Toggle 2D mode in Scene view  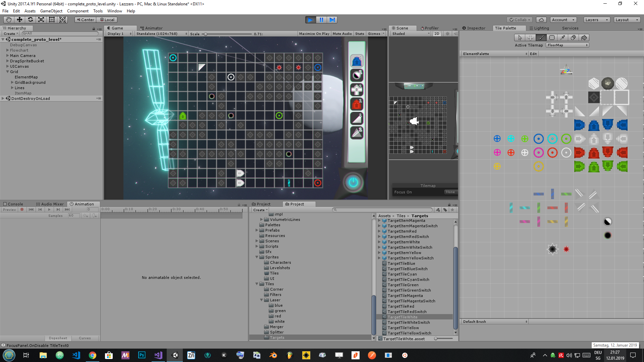click(437, 34)
